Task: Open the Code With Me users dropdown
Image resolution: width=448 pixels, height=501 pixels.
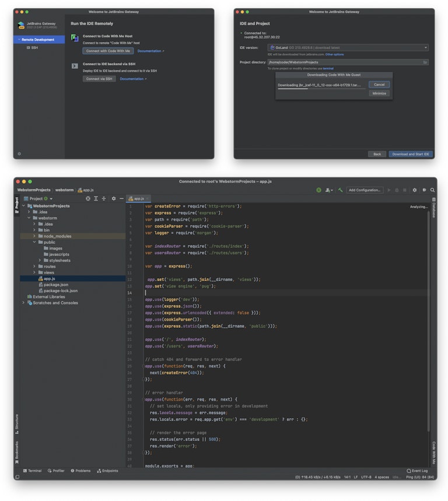Action: pos(329,190)
